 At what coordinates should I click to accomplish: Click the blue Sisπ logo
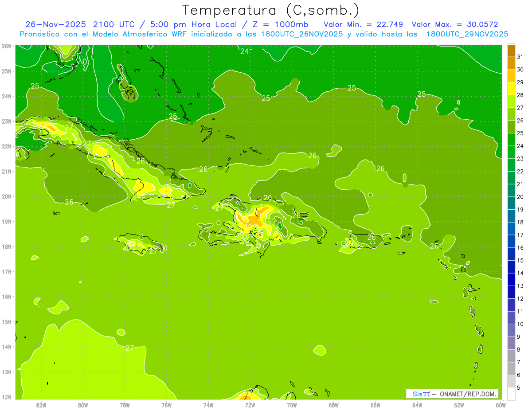pos(421,394)
